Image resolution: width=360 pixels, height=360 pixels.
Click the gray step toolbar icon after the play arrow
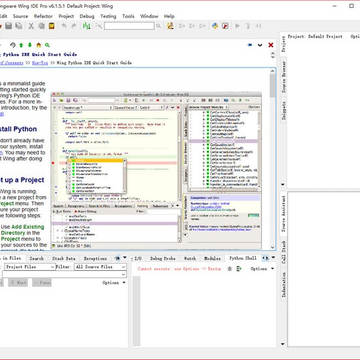coord(248,26)
